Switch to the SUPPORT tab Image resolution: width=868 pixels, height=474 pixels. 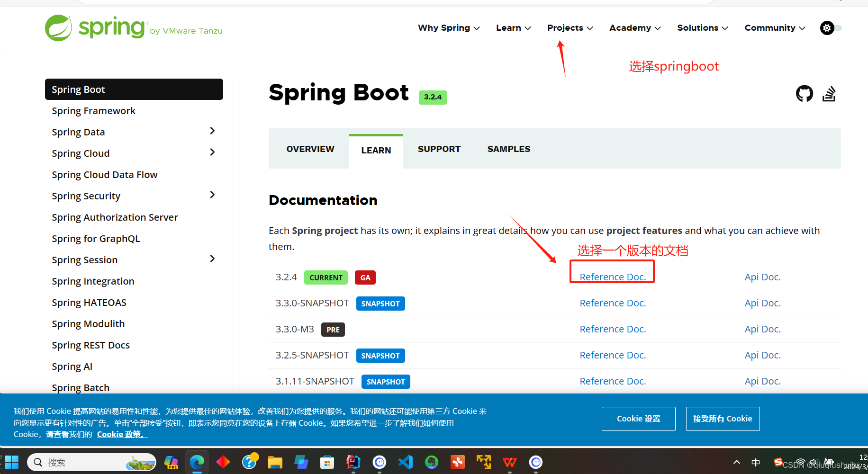(x=439, y=149)
